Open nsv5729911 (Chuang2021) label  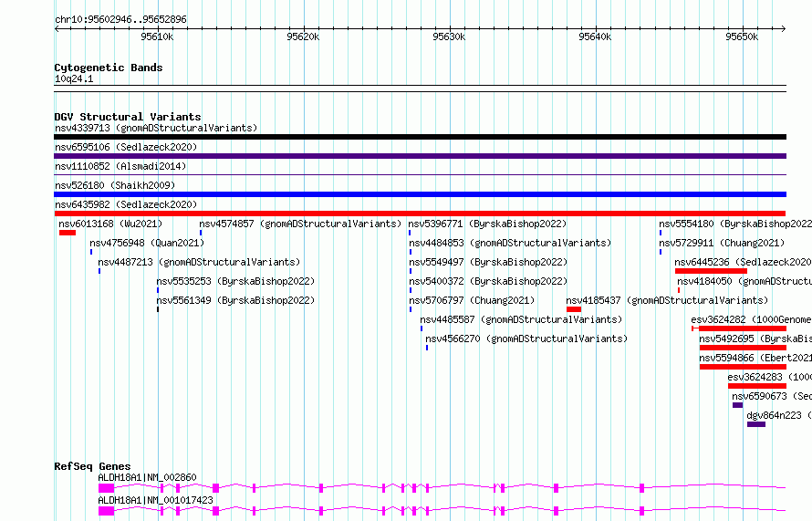click(722, 243)
